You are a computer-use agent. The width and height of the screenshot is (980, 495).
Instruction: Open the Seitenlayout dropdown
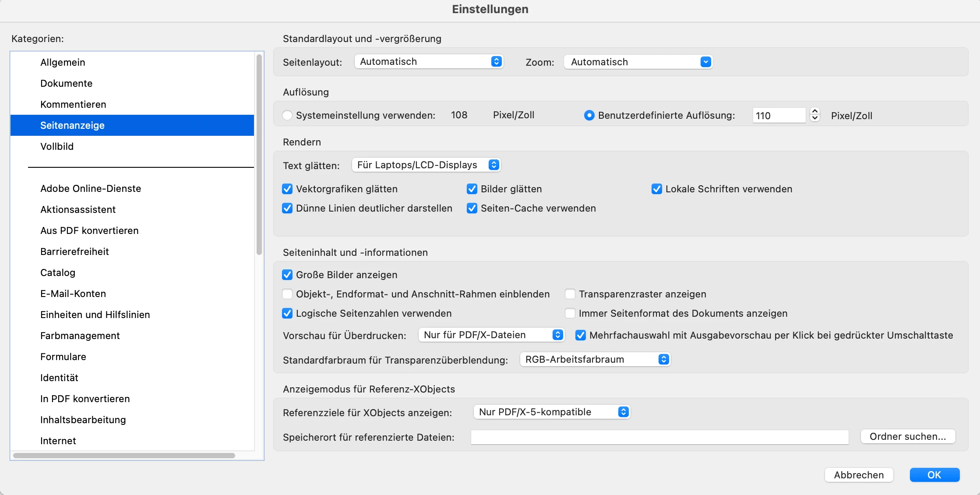[428, 62]
